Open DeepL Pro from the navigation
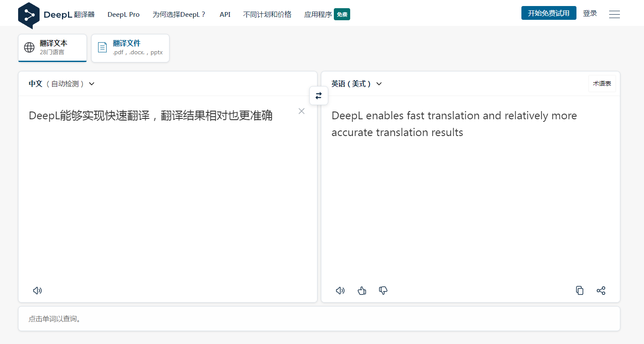 point(123,14)
